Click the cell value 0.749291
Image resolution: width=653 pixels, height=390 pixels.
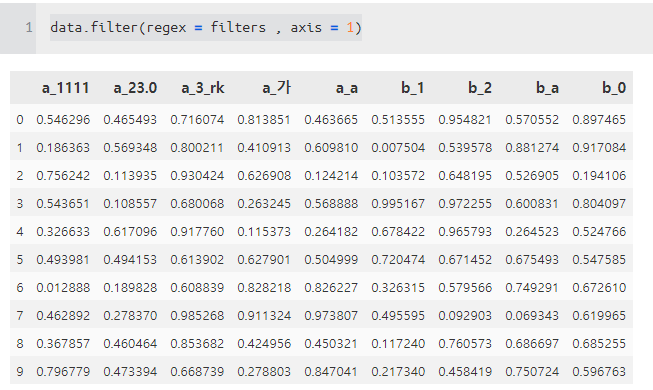click(x=532, y=288)
